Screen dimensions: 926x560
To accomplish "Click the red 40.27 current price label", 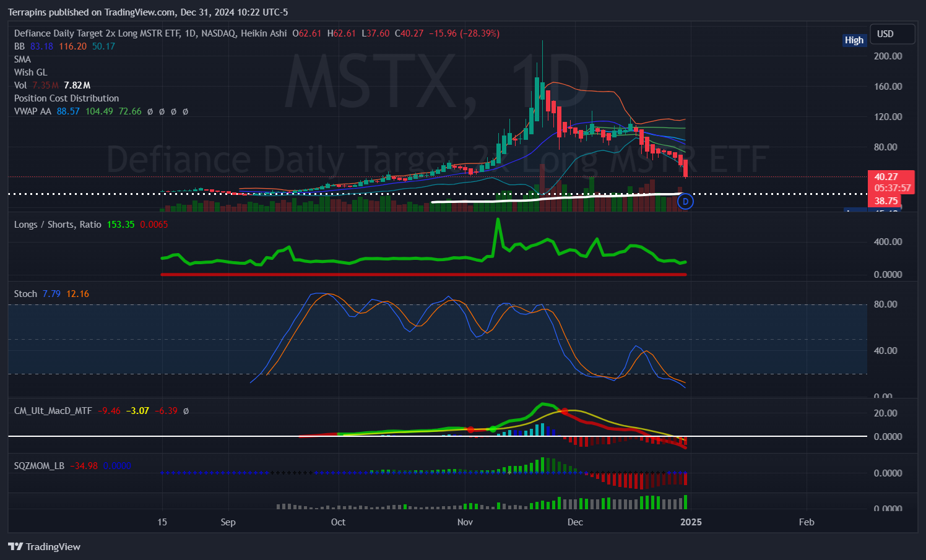I will [886, 177].
